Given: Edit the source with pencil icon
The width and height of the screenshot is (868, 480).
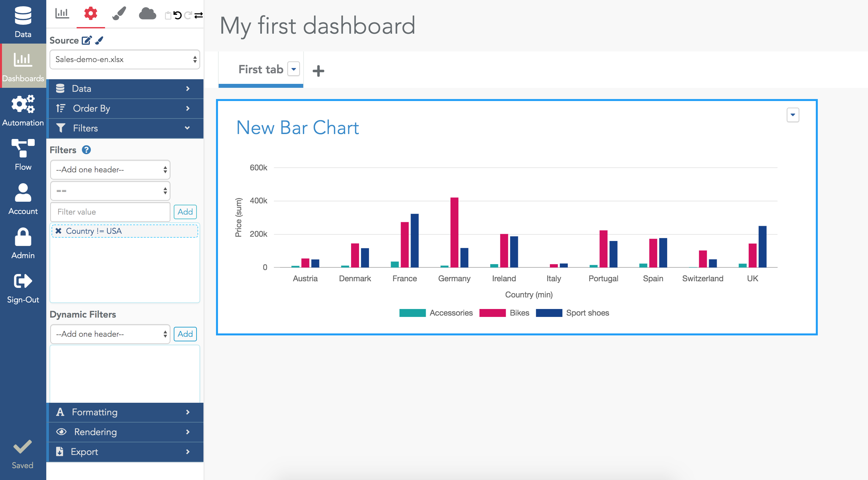Looking at the screenshot, I should point(87,40).
